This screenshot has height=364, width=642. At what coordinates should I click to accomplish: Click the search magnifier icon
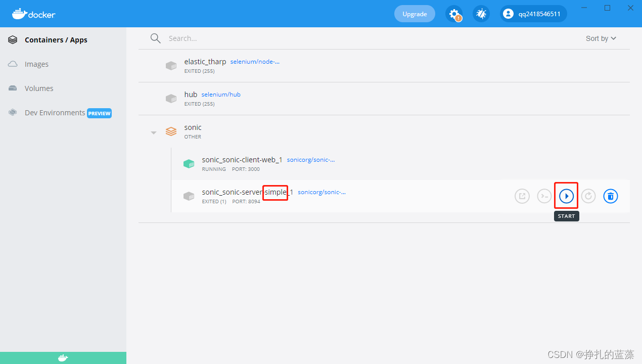156,38
